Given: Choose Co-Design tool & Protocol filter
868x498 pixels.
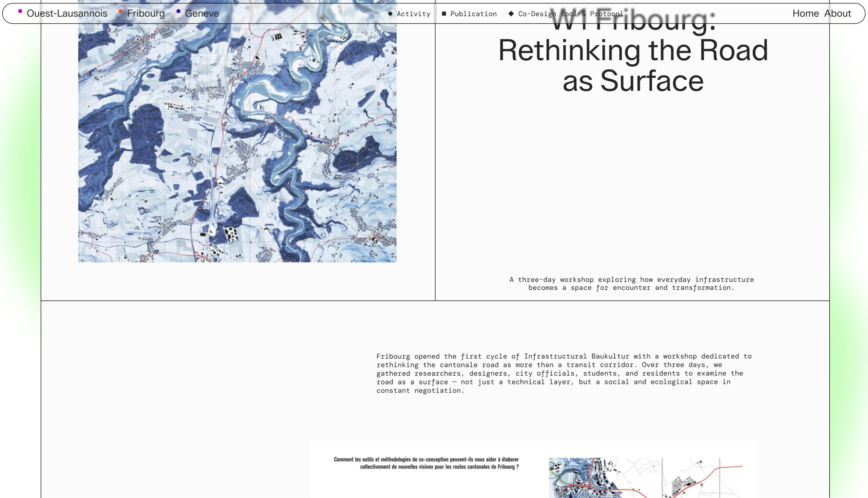Looking at the screenshot, I should click(570, 14).
